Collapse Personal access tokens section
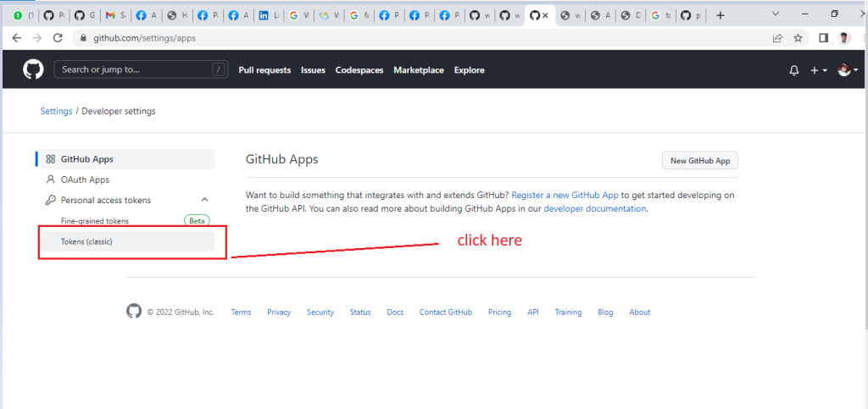The width and height of the screenshot is (868, 409). (x=203, y=200)
